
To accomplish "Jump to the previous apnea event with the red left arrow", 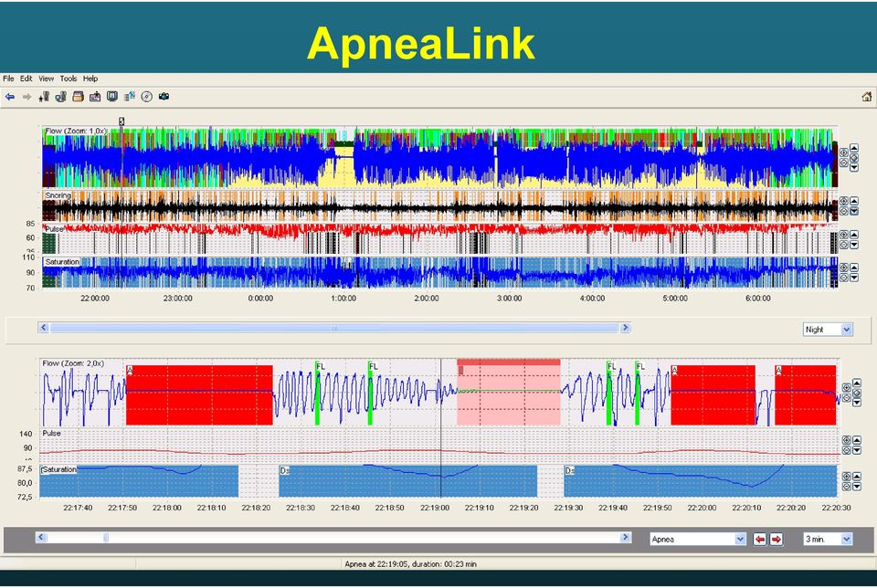I will tap(759, 540).
